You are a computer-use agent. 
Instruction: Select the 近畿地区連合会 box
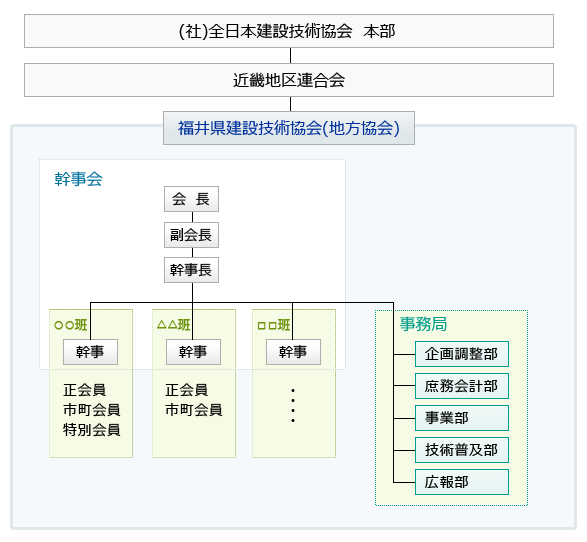click(289, 80)
